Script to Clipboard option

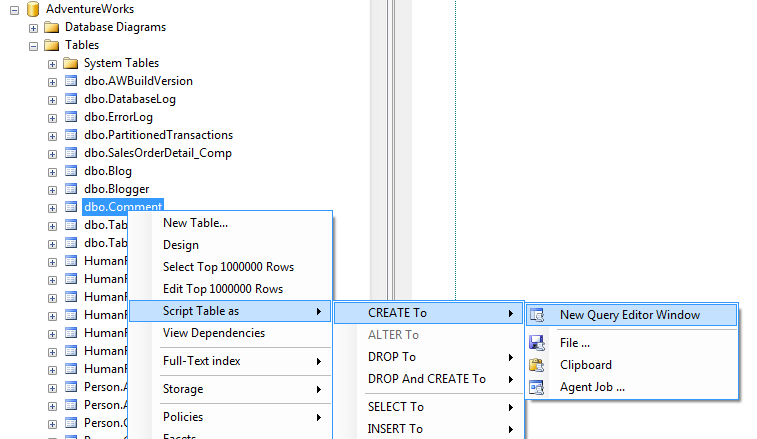(x=631, y=365)
